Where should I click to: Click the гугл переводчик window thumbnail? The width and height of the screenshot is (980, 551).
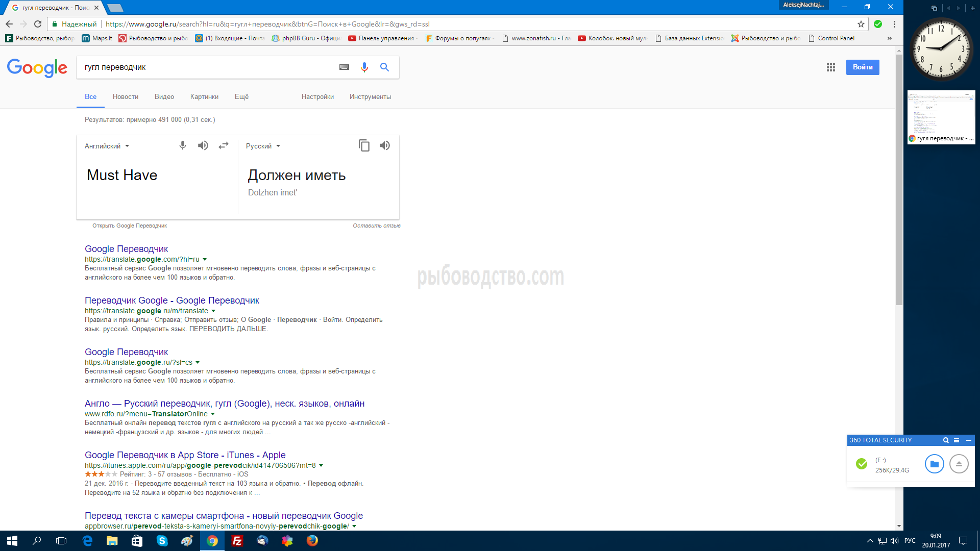point(941,117)
